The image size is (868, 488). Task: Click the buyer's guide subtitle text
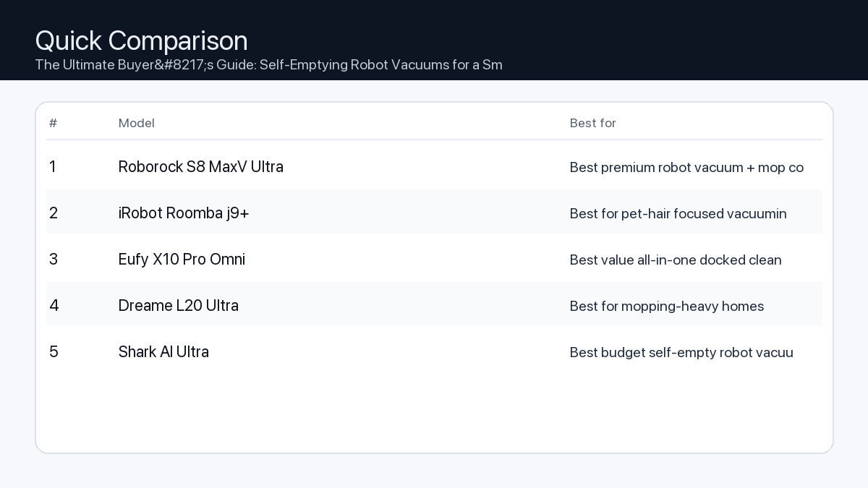(268, 65)
